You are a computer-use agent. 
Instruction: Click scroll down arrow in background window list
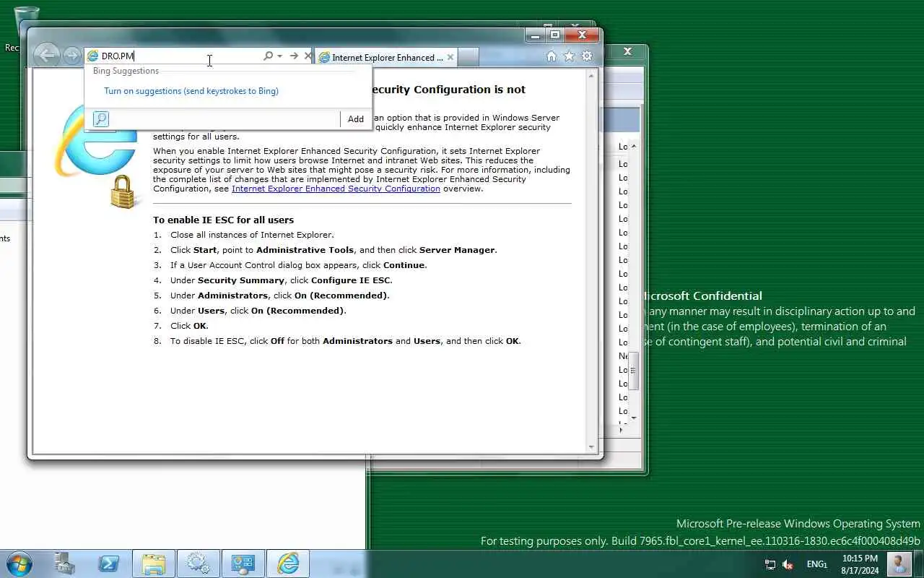[634, 418]
